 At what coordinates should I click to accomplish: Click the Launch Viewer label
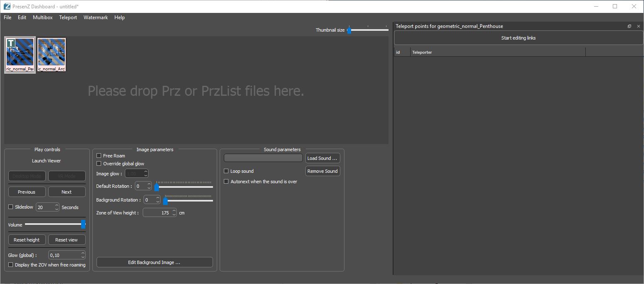pos(47,161)
